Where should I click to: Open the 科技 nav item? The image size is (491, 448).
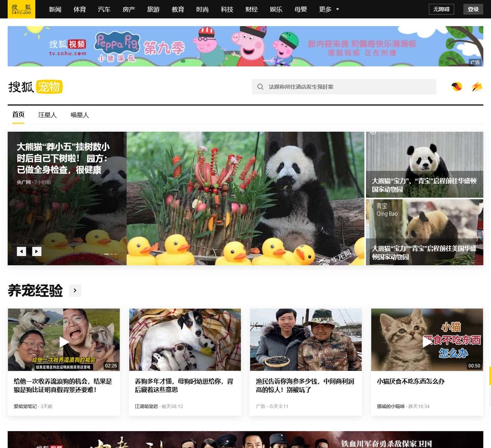(x=227, y=9)
